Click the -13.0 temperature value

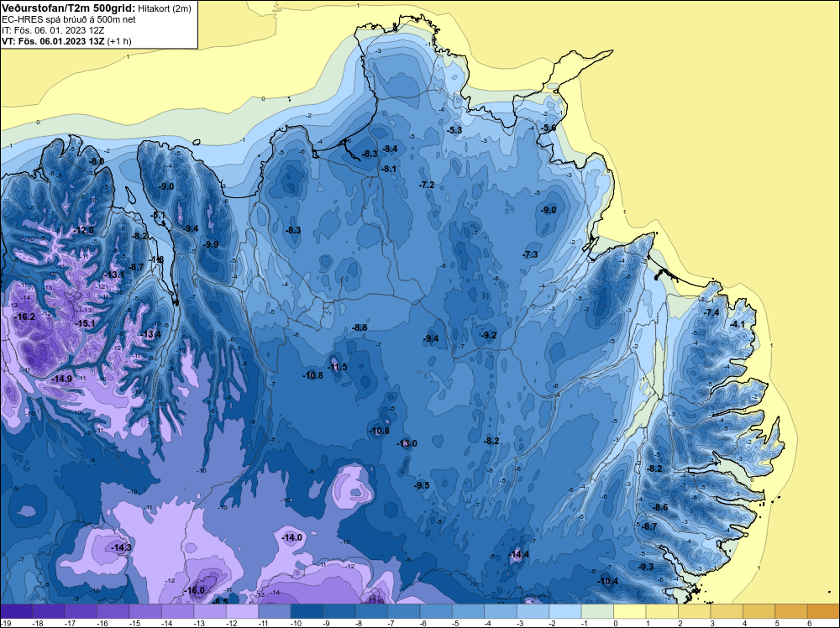pyautogui.click(x=407, y=443)
